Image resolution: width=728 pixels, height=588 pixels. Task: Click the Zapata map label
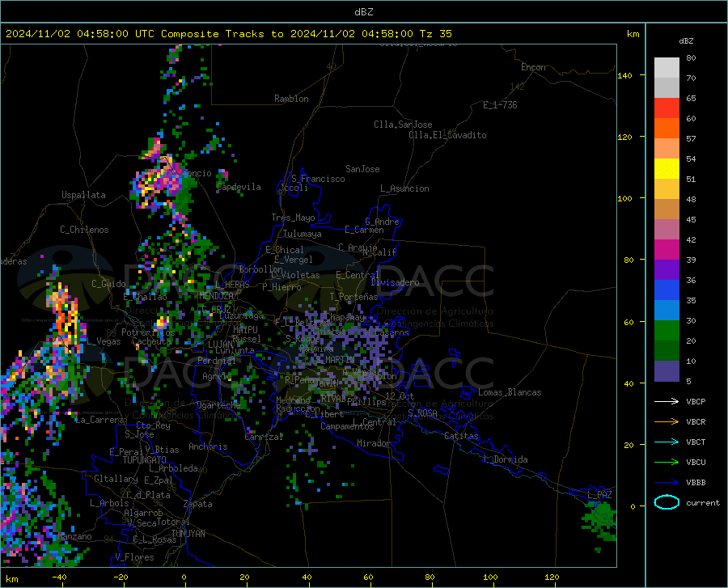tap(198, 504)
